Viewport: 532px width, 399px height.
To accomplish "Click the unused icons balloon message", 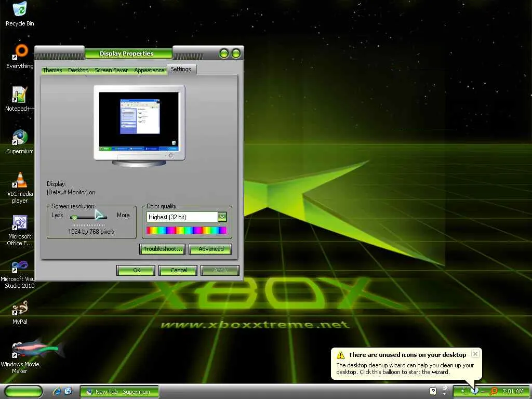I will [405, 369].
